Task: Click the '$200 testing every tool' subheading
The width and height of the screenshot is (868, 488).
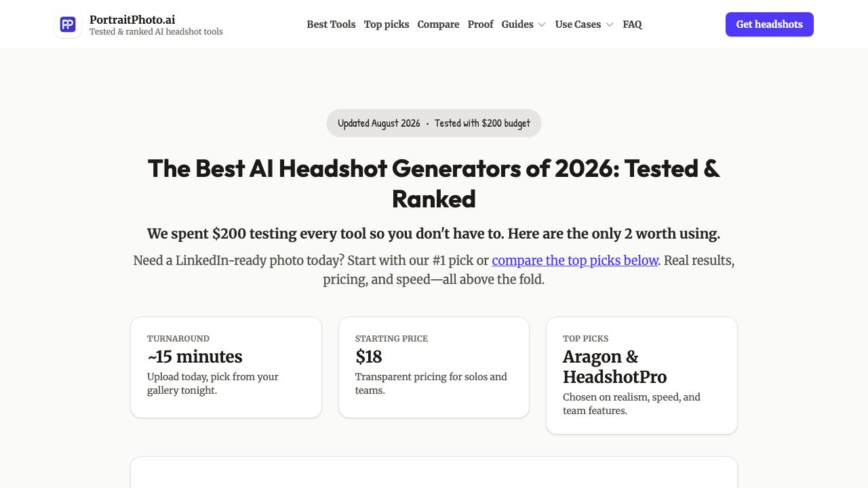Action: [434, 234]
